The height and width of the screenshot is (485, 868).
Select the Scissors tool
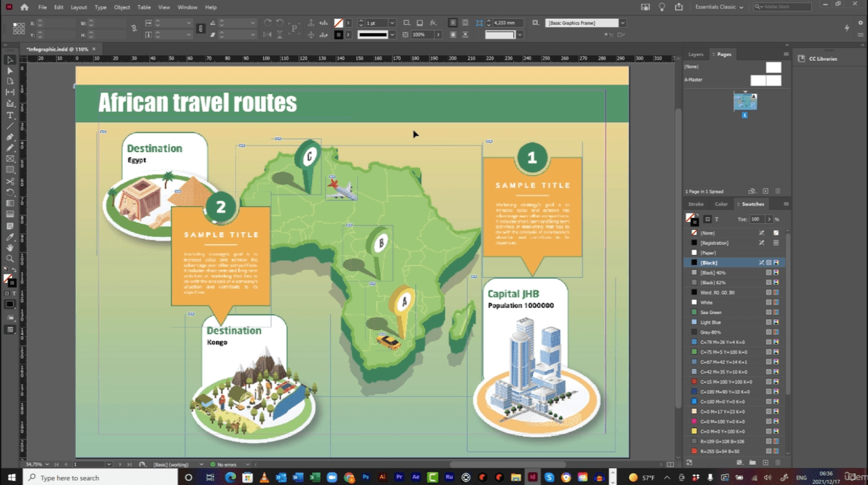(10, 181)
